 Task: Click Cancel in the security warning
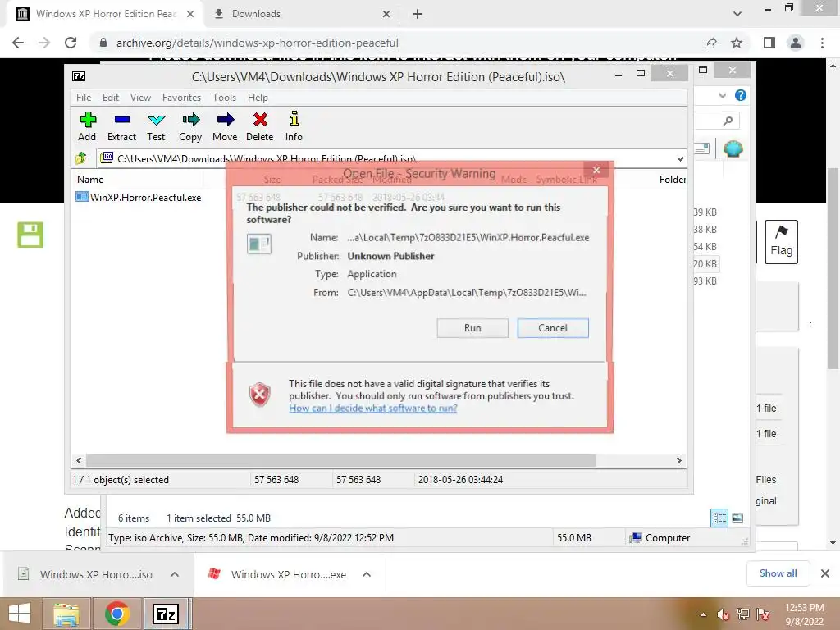(x=553, y=328)
